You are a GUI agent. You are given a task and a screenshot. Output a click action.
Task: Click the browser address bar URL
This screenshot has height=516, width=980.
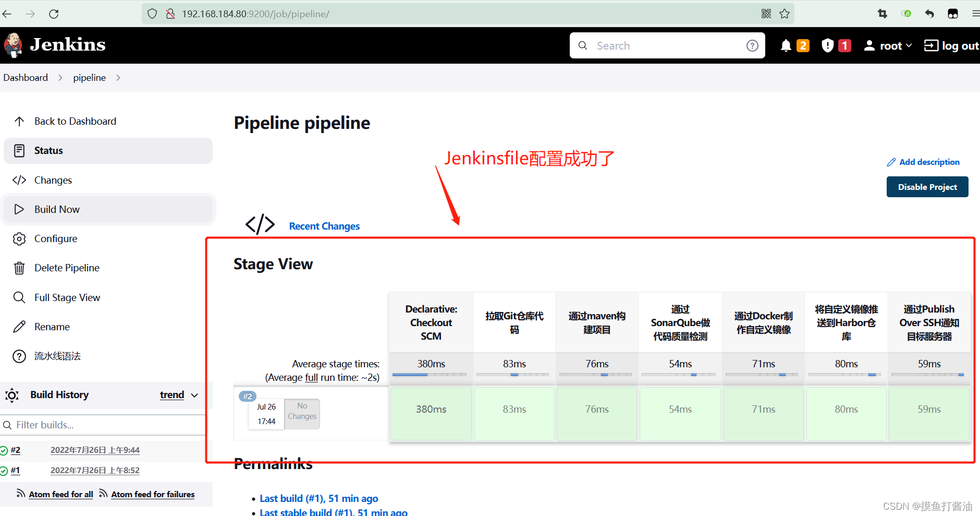pyautogui.click(x=255, y=14)
